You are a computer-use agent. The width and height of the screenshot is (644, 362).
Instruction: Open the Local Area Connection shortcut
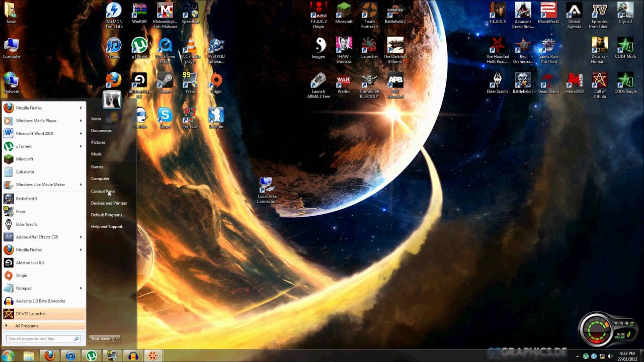pos(267,190)
